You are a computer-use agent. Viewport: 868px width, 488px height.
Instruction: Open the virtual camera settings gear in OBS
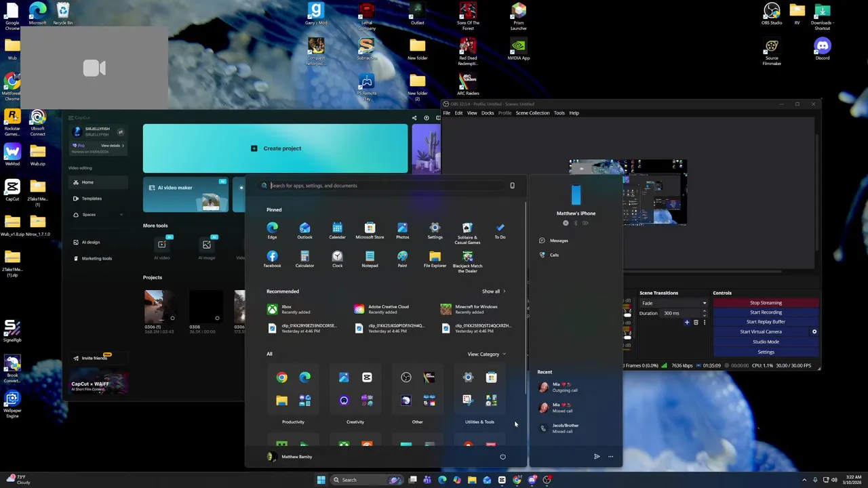[x=814, y=331]
